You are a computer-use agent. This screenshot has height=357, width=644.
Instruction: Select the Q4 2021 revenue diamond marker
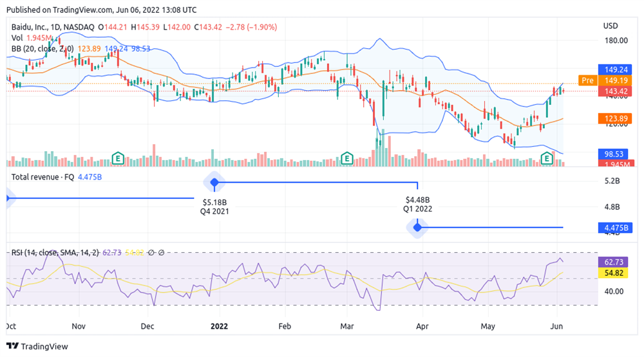(x=214, y=183)
